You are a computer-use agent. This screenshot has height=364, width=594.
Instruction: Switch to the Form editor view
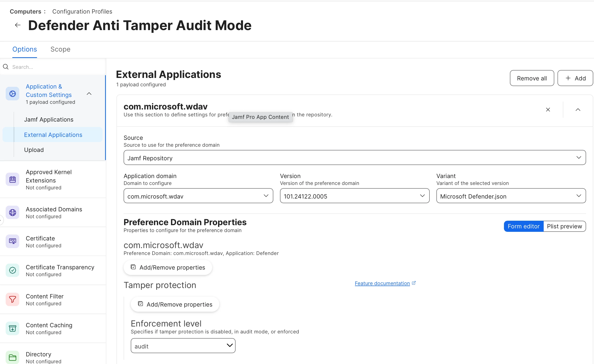[524, 226]
